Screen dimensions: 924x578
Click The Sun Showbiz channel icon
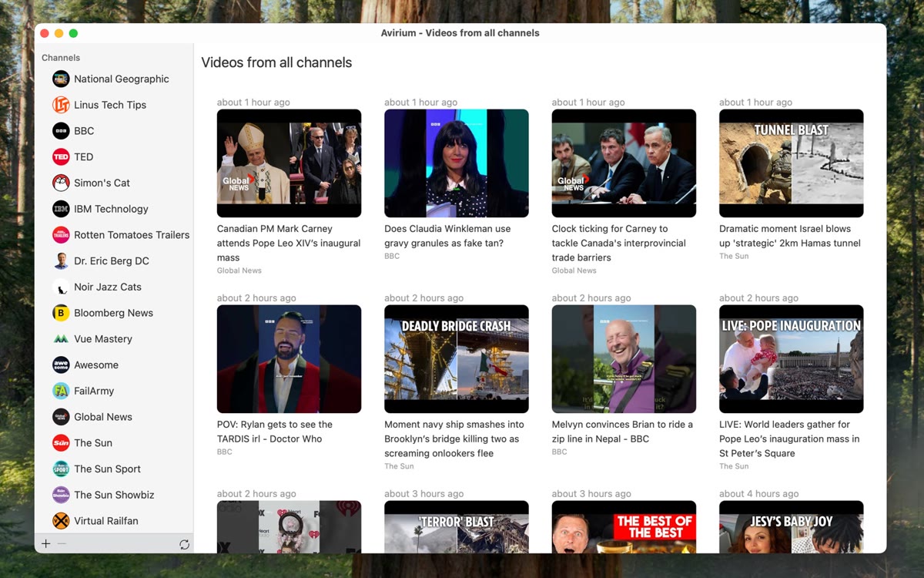(x=61, y=495)
